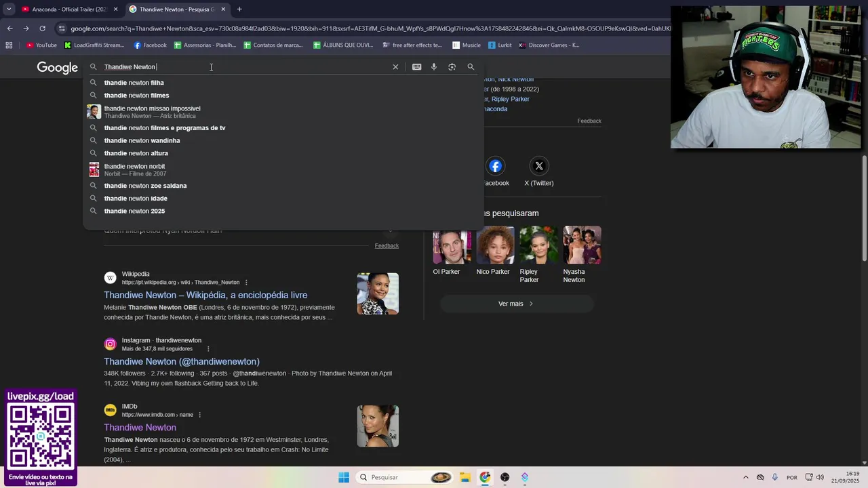
Task: Clear the Google search box with the X icon
Action: pyautogui.click(x=395, y=67)
